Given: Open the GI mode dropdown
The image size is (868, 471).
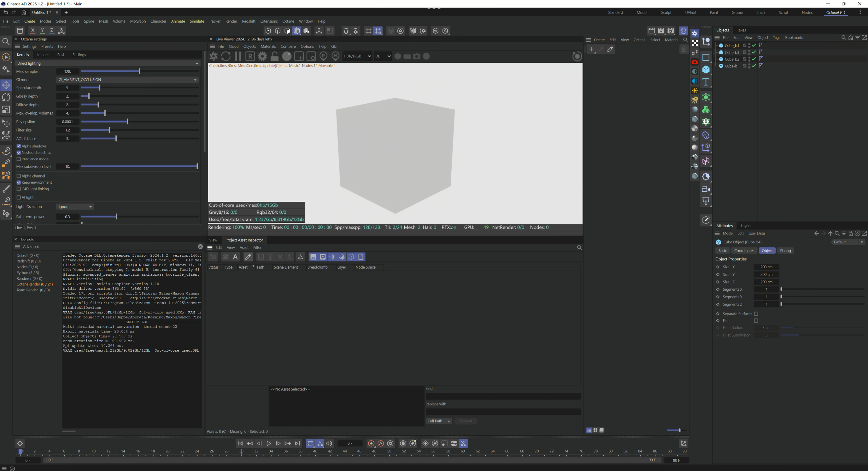Looking at the screenshot, I should [x=127, y=80].
